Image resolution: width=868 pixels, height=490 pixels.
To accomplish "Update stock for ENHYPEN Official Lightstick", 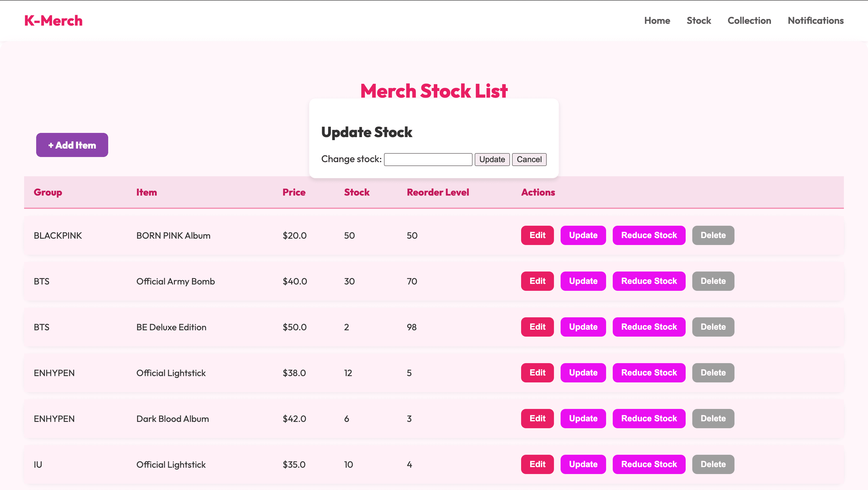I will [x=583, y=373].
